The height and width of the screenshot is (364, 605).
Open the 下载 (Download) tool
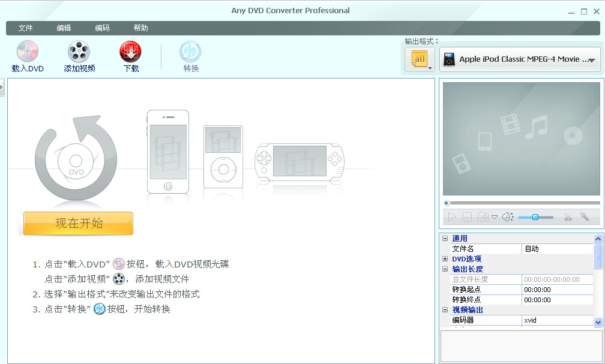(131, 52)
